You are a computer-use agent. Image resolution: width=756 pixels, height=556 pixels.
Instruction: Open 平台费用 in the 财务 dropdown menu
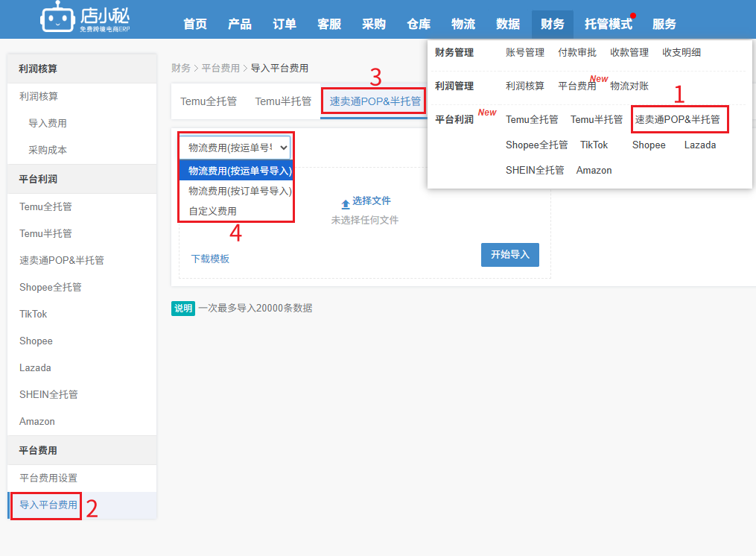tap(577, 86)
